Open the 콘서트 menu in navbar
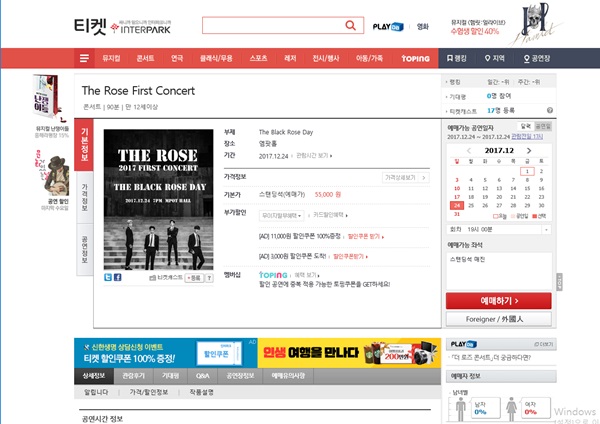The width and height of the screenshot is (600, 424). (x=145, y=58)
